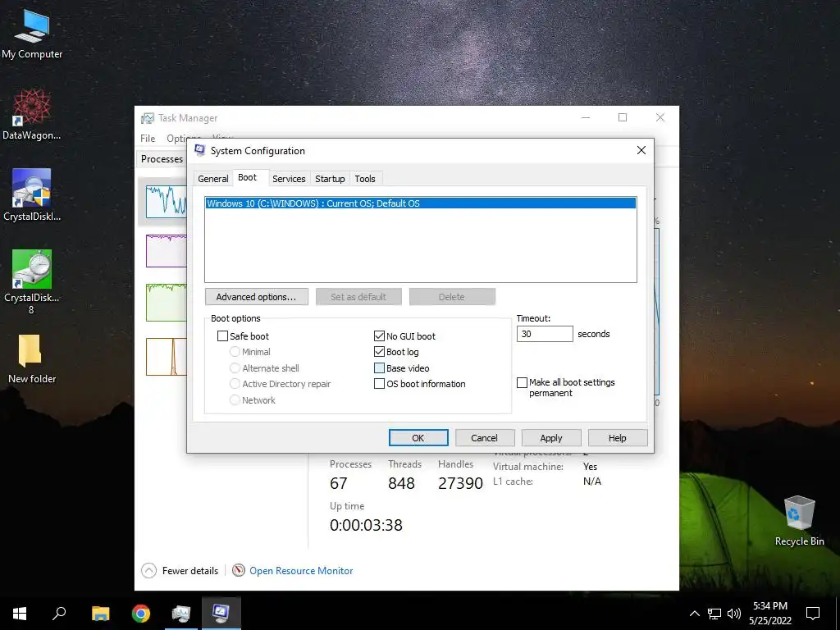Viewport: 840px width, 630px height.
Task: Click System Configuration title bar icon
Action: tap(200, 151)
